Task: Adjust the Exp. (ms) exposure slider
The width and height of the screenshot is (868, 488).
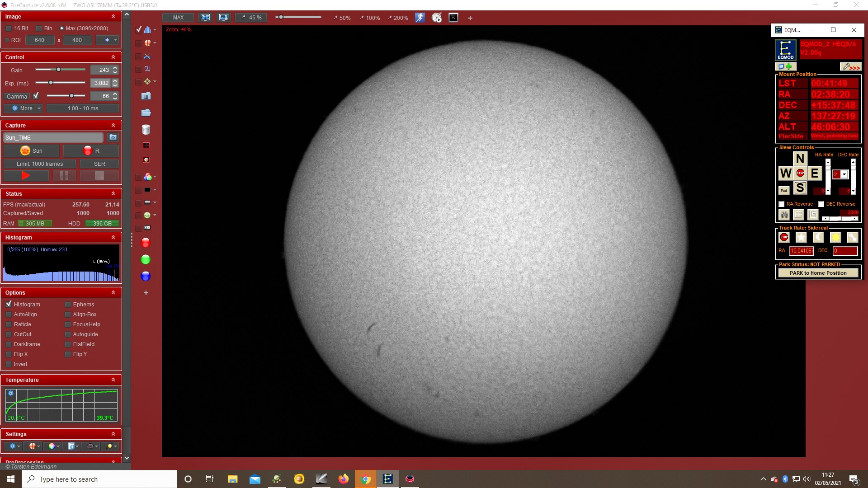Action: tap(60, 83)
